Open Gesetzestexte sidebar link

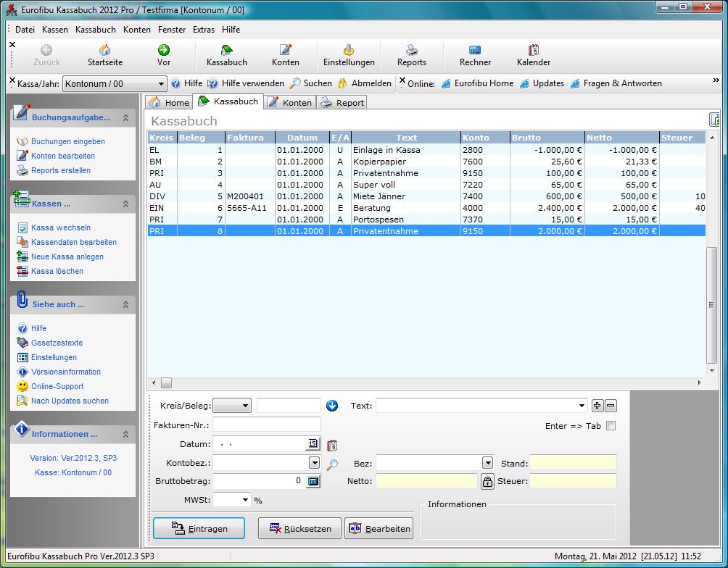tap(57, 343)
